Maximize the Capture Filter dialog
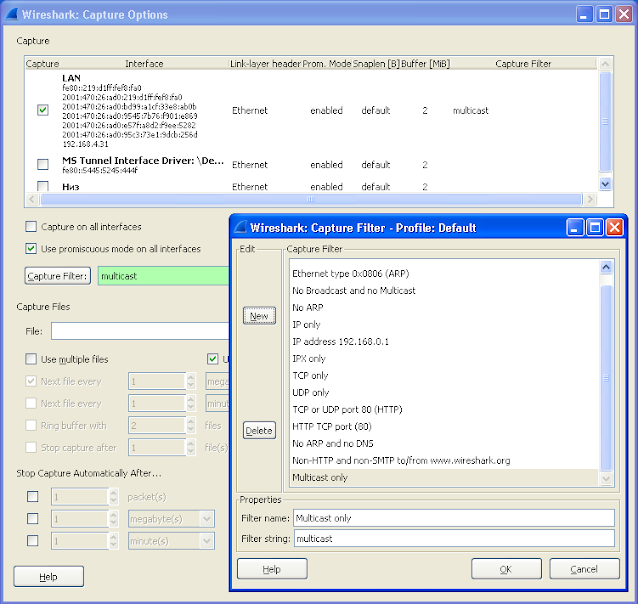The image size is (638, 604). click(594, 227)
